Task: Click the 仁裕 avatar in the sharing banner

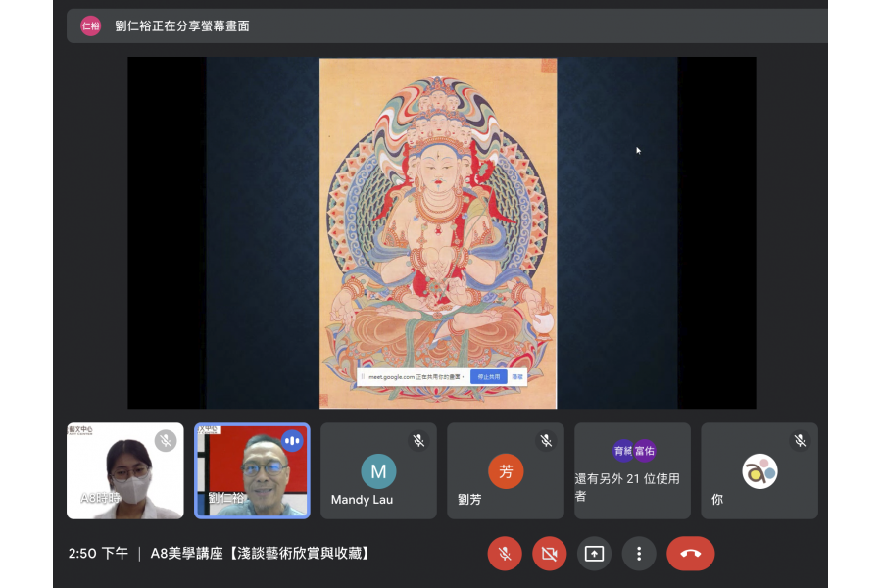Action: (90, 25)
